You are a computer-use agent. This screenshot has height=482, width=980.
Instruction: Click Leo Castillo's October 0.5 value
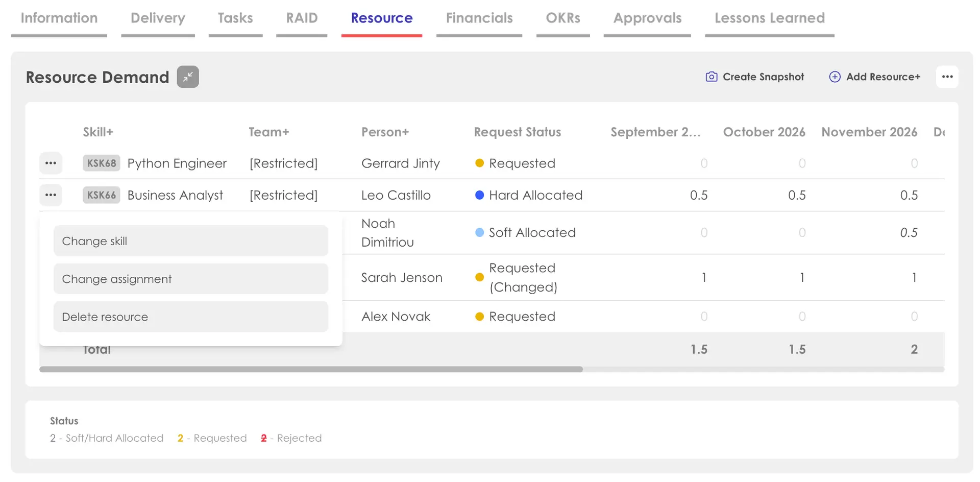pos(797,195)
